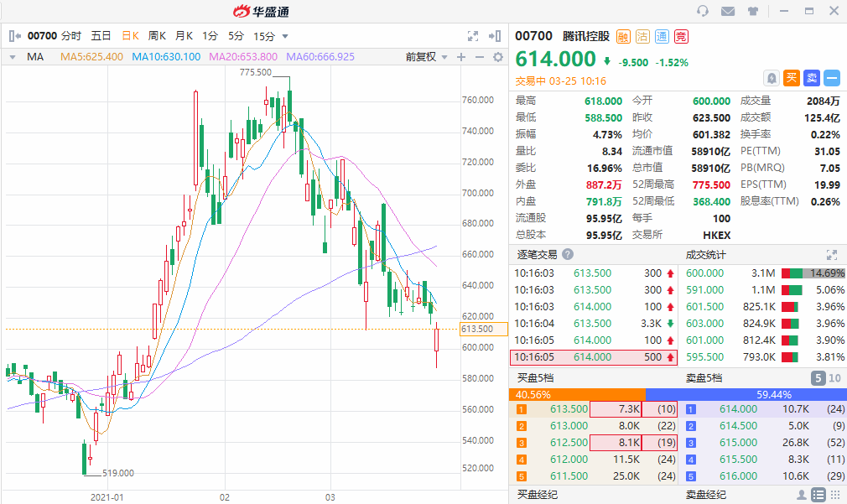Expand chart to full screen
This screenshot has width=847, height=504.
pos(473,36)
